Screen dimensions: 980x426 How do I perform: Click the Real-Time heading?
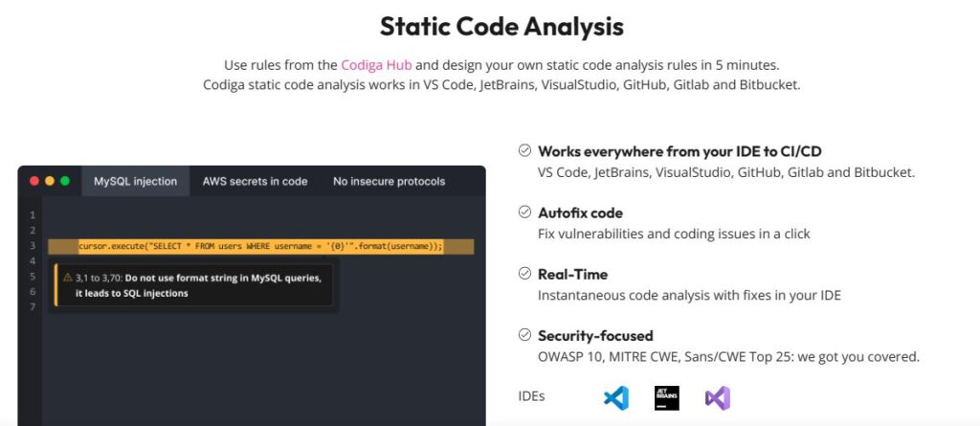click(572, 274)
